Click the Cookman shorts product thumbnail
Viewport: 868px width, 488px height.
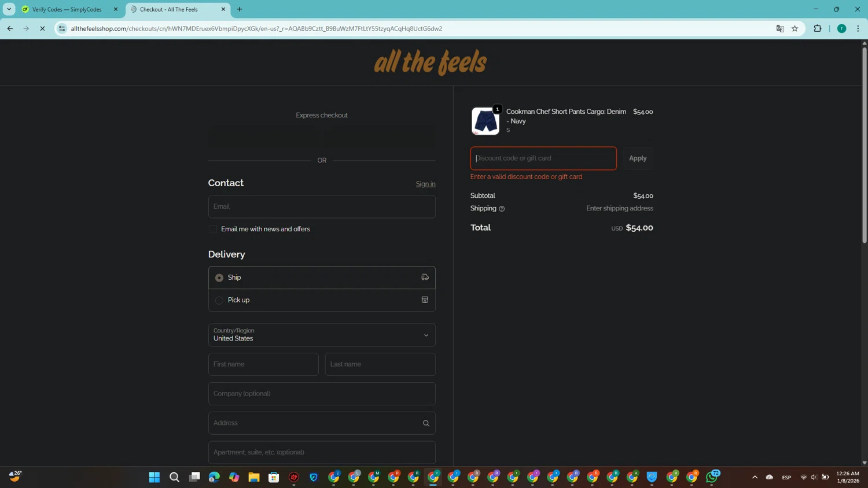tap(486, 121)
